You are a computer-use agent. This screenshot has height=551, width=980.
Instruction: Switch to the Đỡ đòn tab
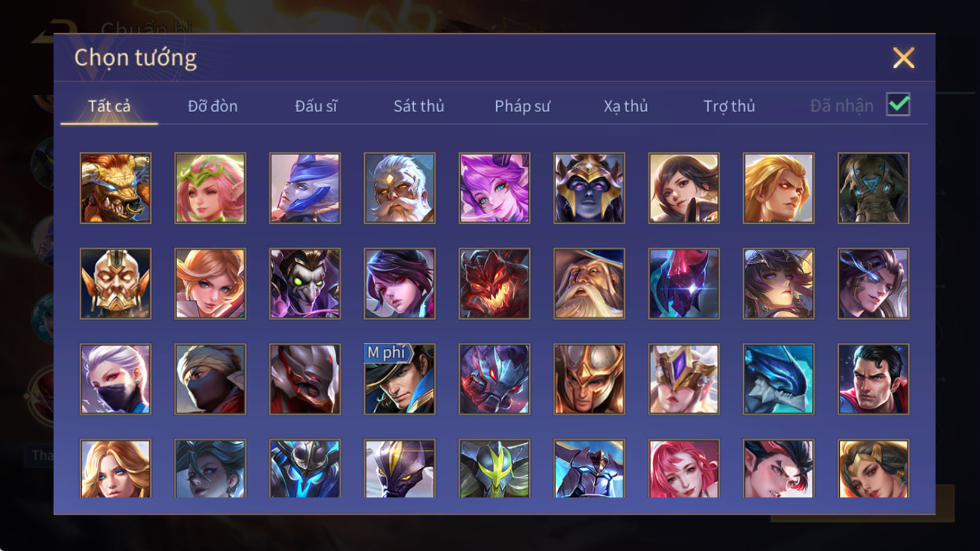click(213, 106)
